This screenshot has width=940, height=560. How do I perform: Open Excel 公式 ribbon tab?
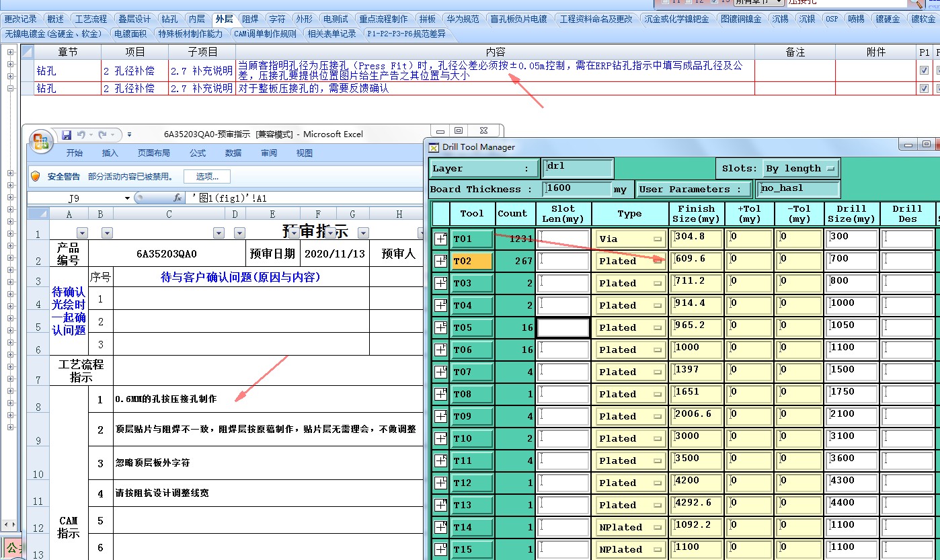click(x=198, y=153)
